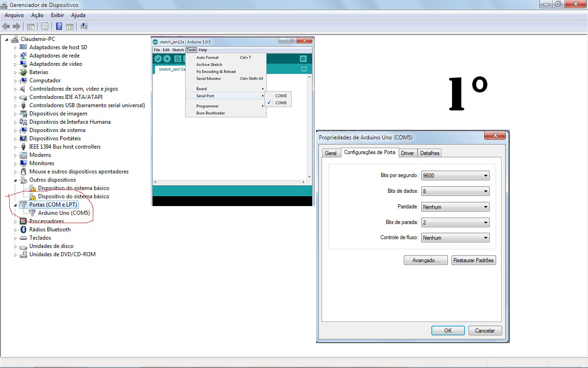Open the Arquivo menu in Device Manager
Screen dimensions: 588x368
pos(14,15)
